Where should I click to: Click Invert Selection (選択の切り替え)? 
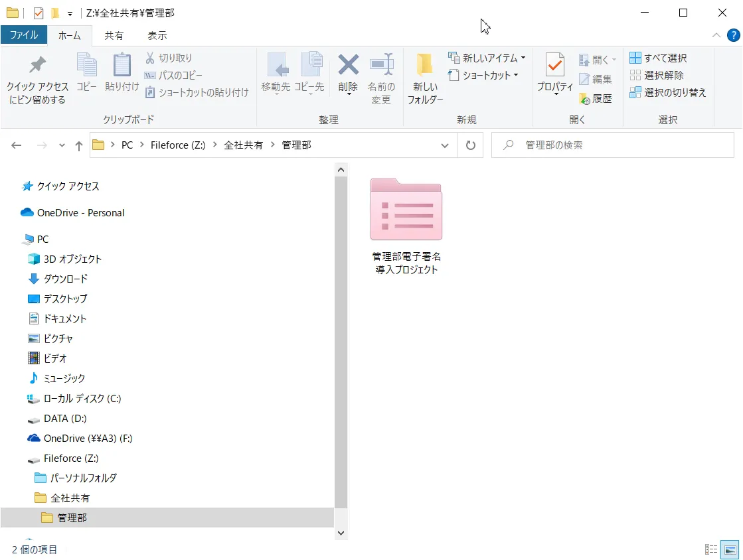pos(668,93)
